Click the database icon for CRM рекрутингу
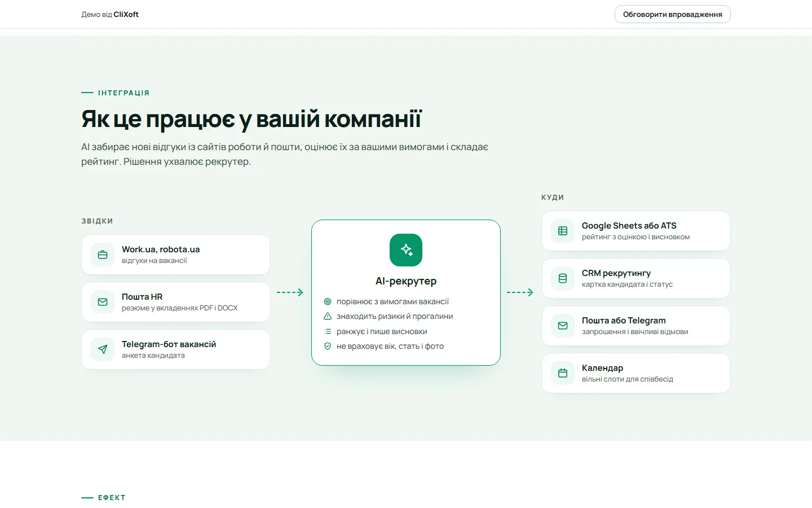The width and height of the screenshot is (812, 508). click(563, 278)
